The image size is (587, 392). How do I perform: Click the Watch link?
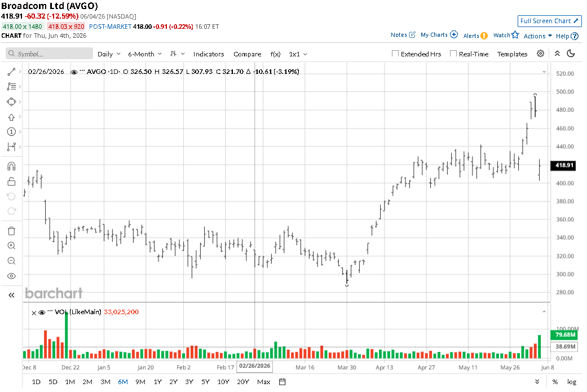point(502,35)
